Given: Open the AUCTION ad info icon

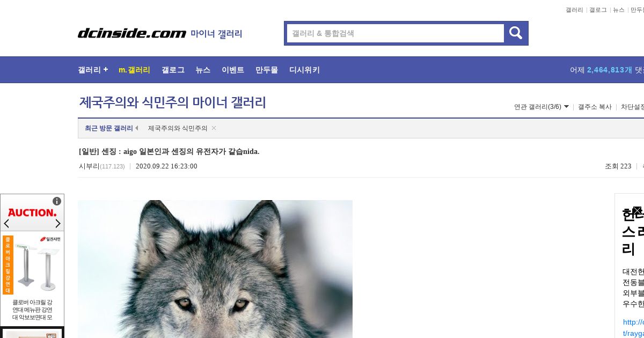Looking at the screenshot, I should pyautogui.click(x=57, y=201).
